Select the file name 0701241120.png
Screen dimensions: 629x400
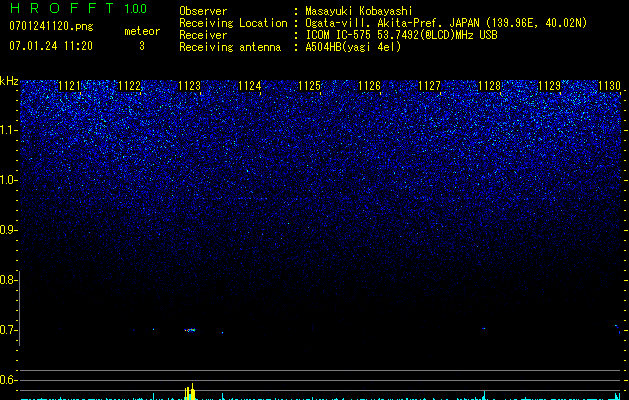pos(51,27)
